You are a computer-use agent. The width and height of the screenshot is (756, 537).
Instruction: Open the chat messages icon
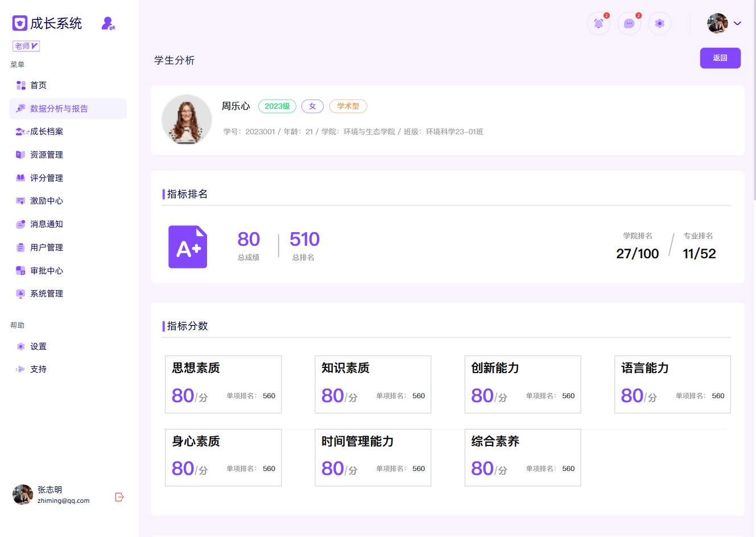point(629,23)
